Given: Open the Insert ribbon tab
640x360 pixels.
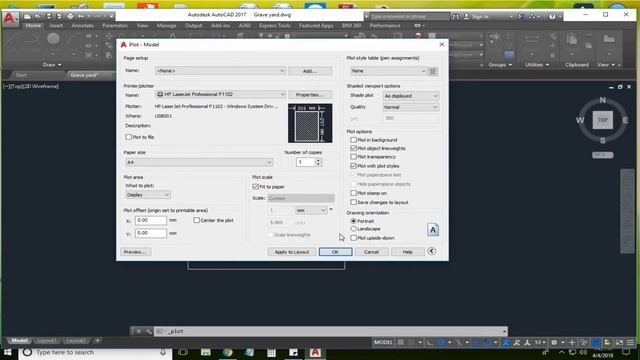Looking at the screenshot, I should 56,25.
